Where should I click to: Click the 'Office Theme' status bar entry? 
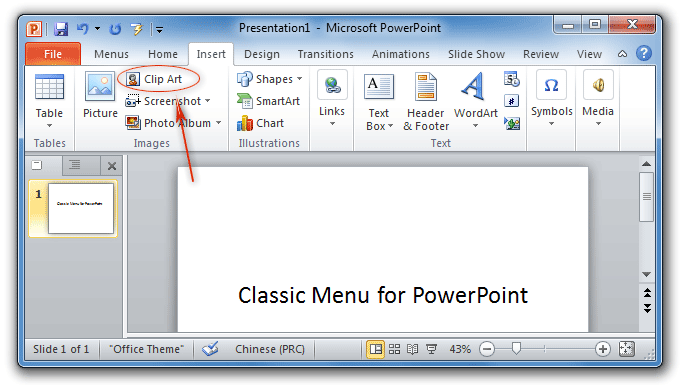[x=146, y=349]
